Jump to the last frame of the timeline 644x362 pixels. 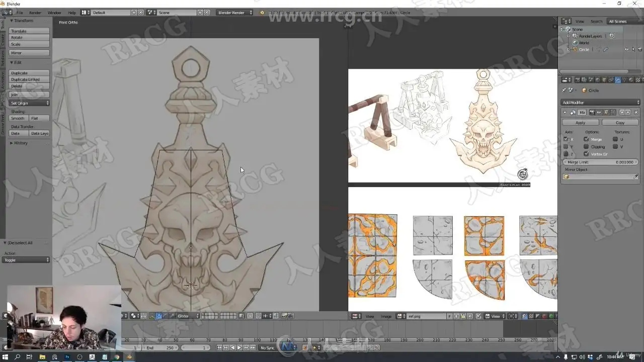pyautogui.click(x=253, y=348)
